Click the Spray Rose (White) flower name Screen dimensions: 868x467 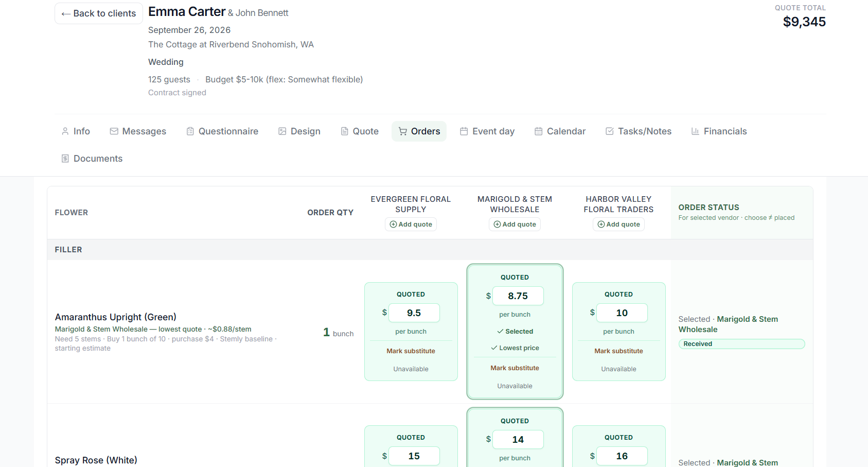tap(96, 460)
